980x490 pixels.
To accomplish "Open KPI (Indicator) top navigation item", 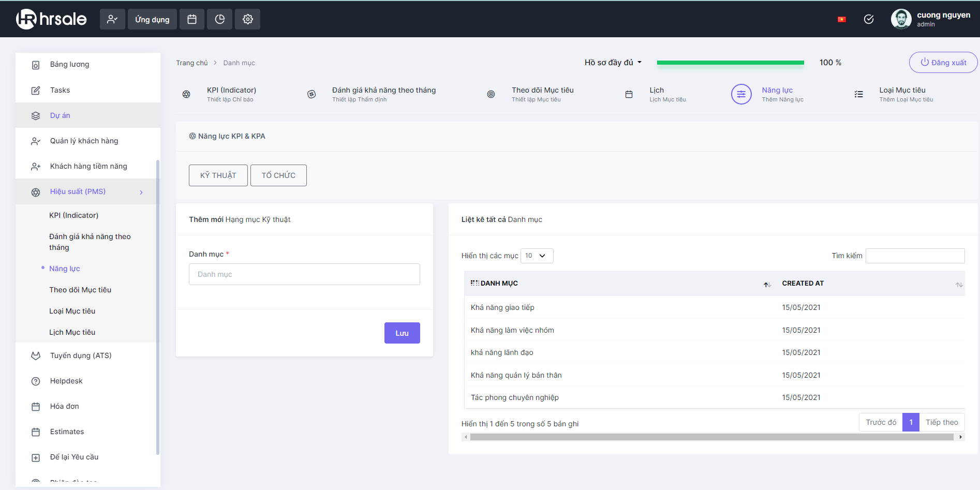I will coord(219,94).
